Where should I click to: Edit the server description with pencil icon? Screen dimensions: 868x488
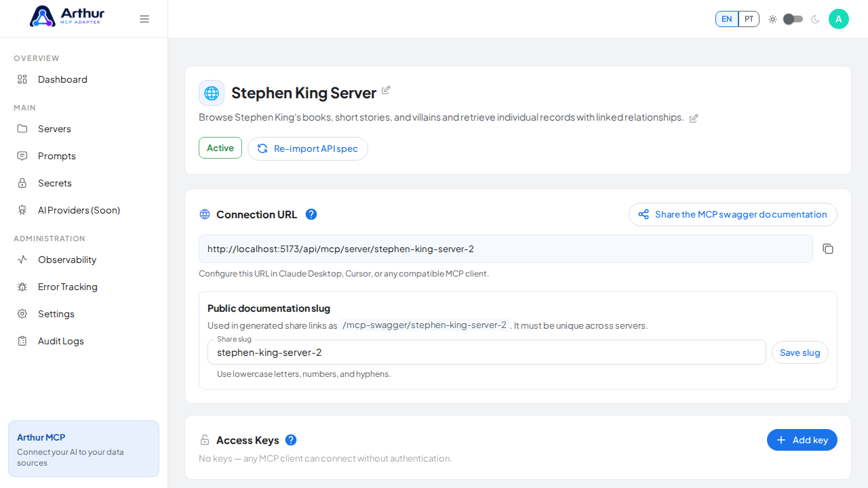pos(694,118)
